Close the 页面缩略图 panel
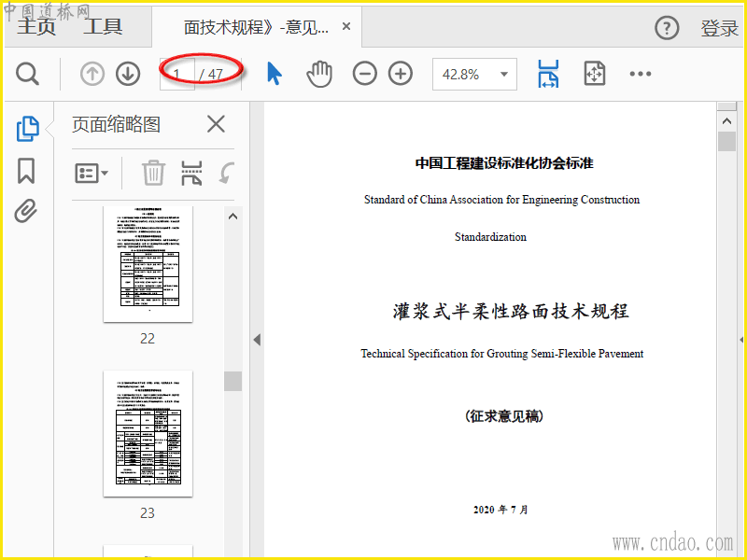The image size is (747, 560). point(216,125)
